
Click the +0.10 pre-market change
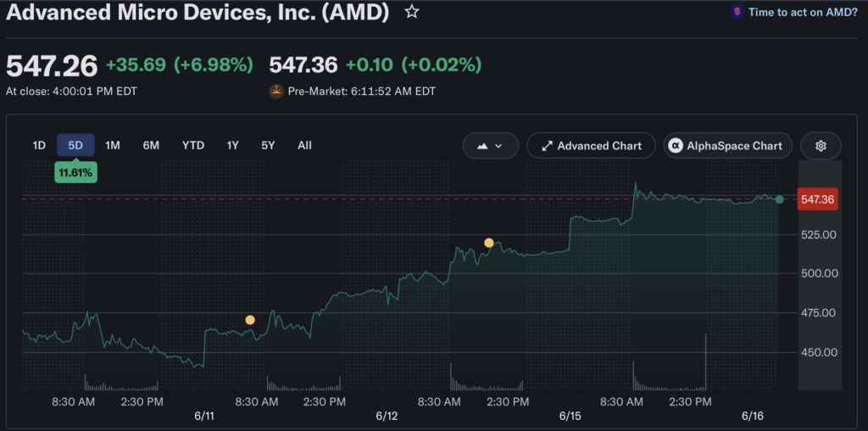point(370,65)
